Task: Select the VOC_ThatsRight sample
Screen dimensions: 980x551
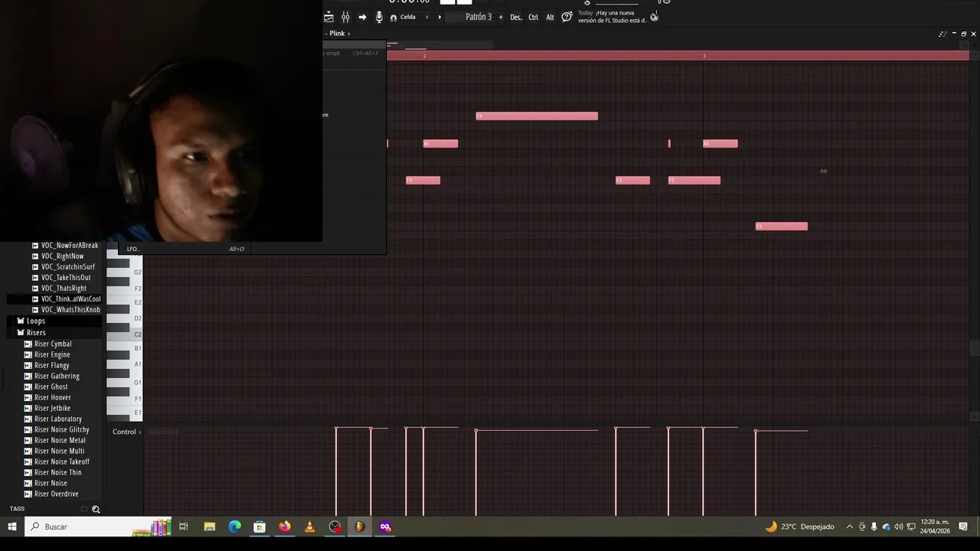Action: click(59, 289)
